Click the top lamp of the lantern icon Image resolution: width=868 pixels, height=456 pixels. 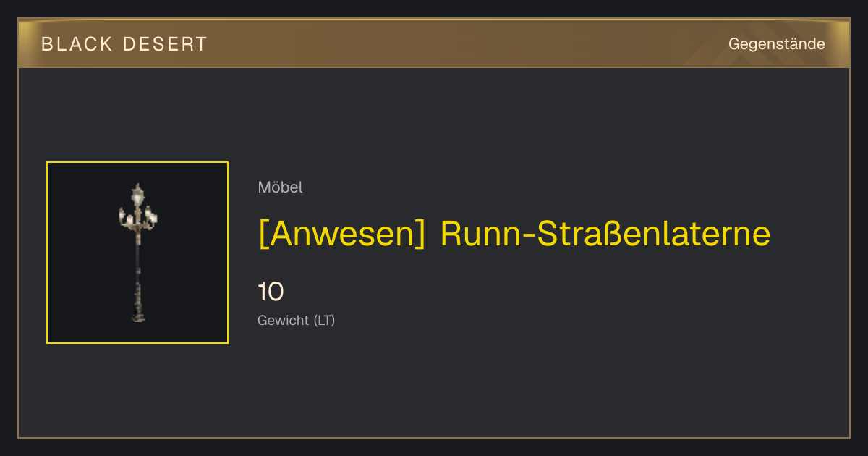tap(137, 194)
